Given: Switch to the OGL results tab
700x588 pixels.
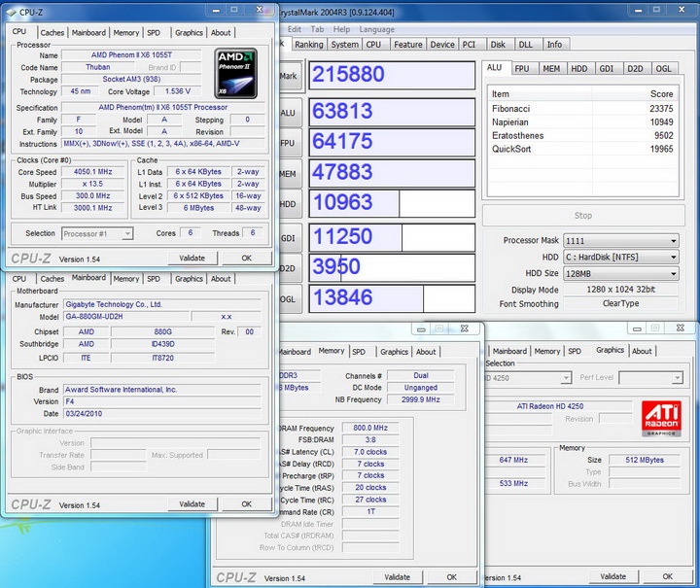Looking at the screenshot, I should [x=664, y=68].
